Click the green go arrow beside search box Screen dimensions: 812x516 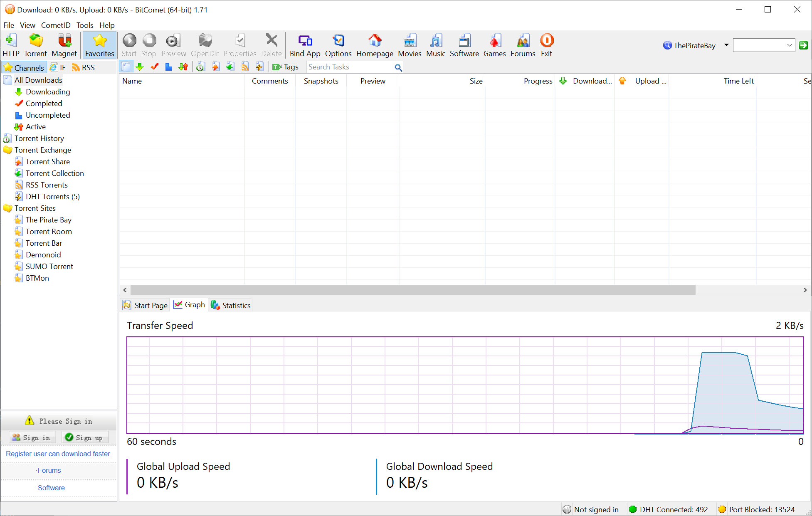(803, 45)
